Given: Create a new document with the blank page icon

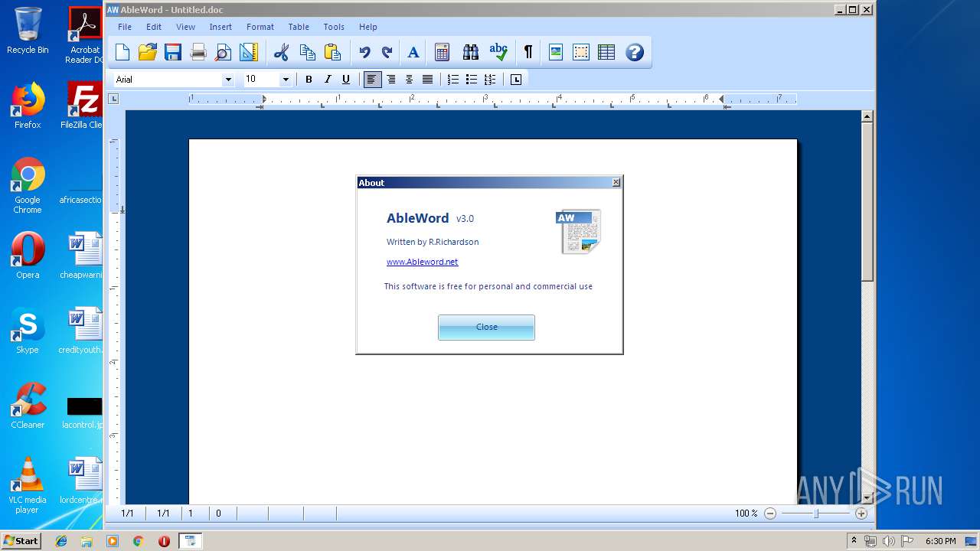Looking at the screenshot, I should coord(122,52).
